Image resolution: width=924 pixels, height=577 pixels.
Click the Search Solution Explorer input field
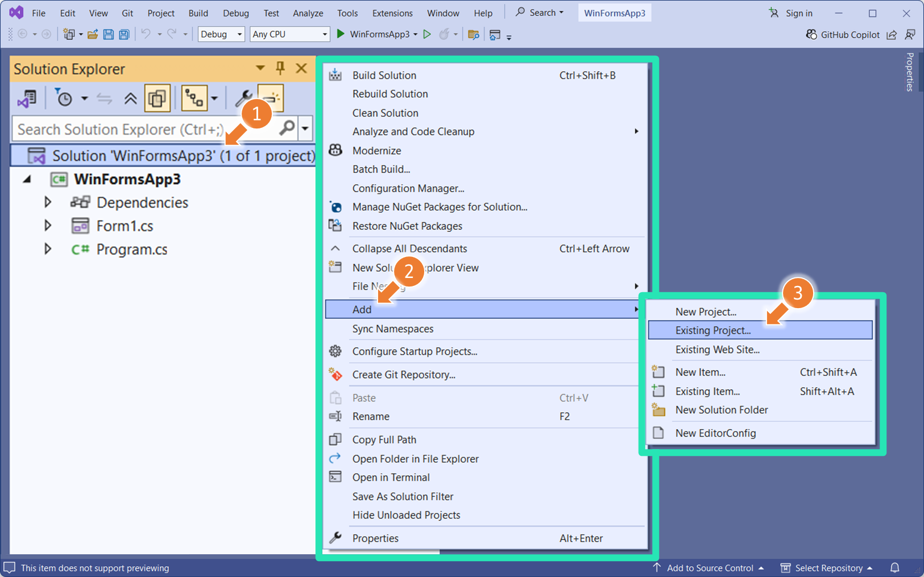146,129
